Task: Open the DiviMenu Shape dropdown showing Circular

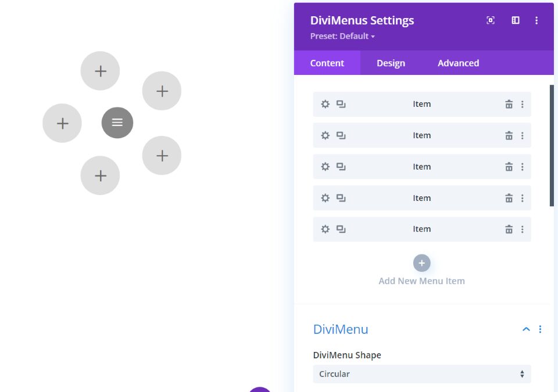Action: click(x=421, y=374)
